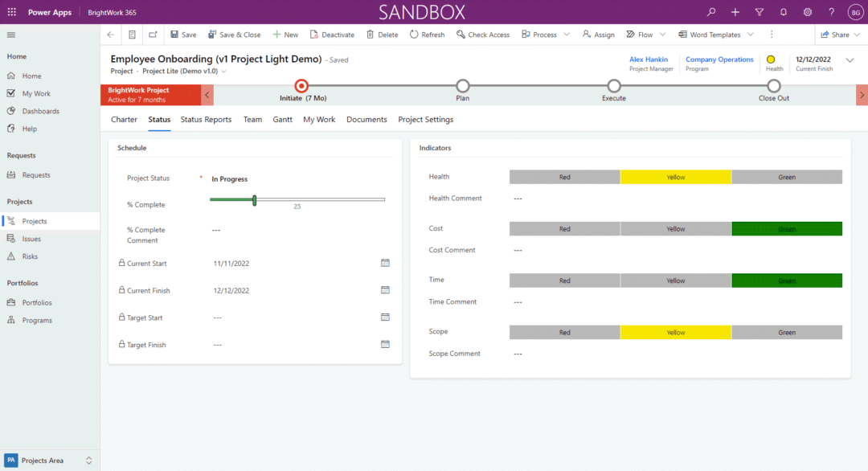Image resolution: width=868 pixels, height=471 pixels.
Task: Deactivate the Employee Onboarding project
Action: (332, 34)
